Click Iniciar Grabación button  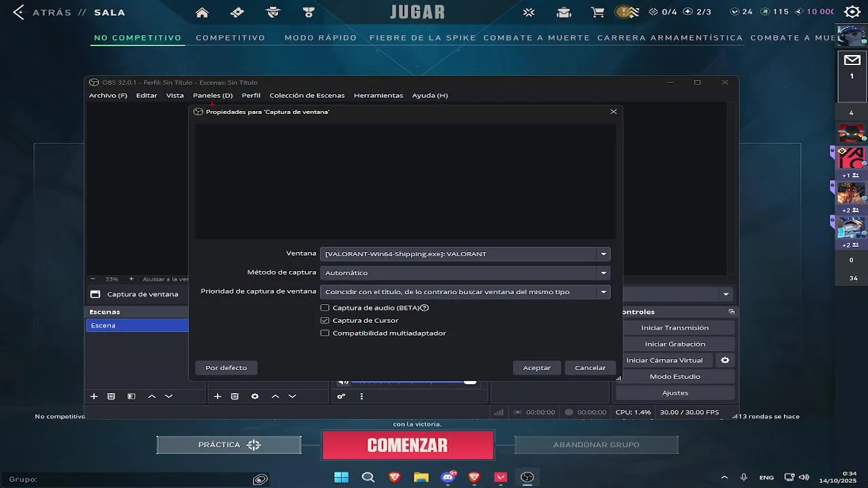pos(675,344)
